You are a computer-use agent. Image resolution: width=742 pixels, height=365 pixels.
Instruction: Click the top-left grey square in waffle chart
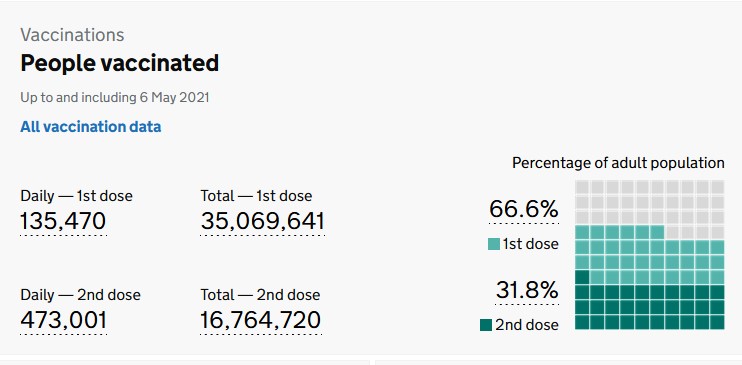[582, 187]
